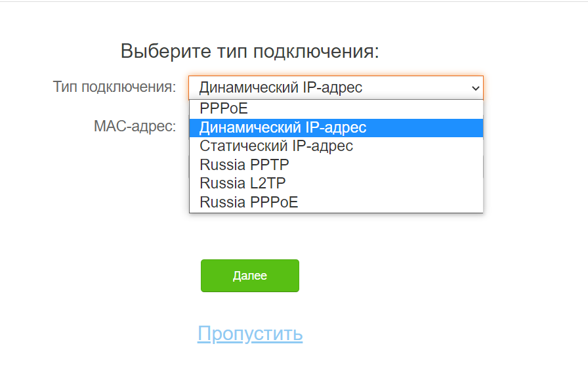Screen dimensions: 588x367
Task: Click the Тип подключения label
Action: coord(114,87)
